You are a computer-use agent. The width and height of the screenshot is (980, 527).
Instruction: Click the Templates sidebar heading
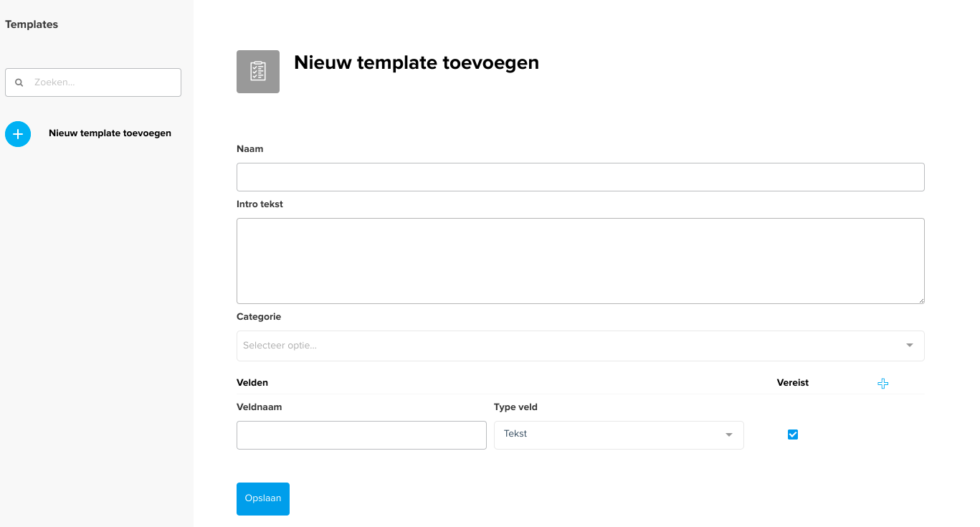click(32, 24)
